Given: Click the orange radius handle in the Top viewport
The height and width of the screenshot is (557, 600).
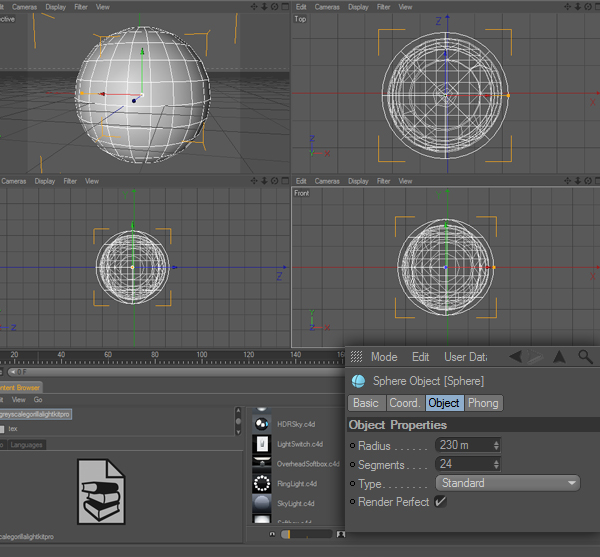Looking at the screenshot, I should click(x=508, y=95).
